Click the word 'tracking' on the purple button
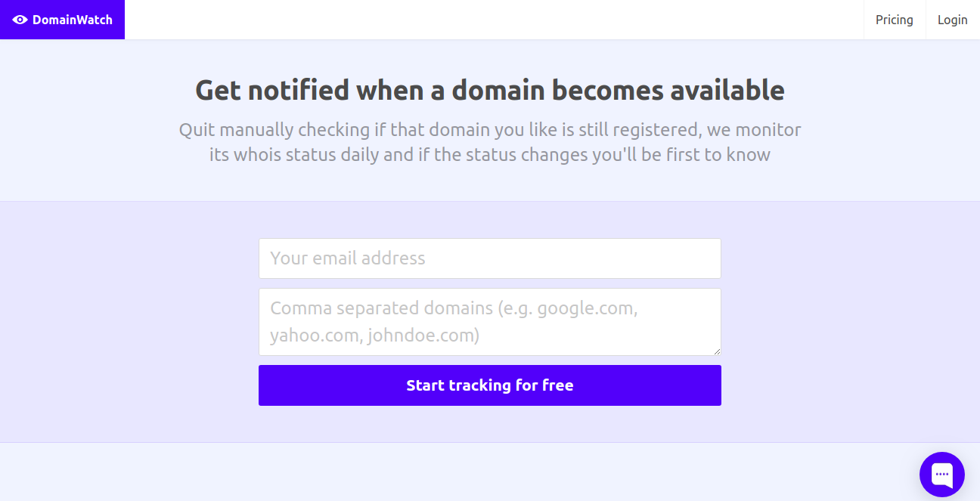Image resolution: width=980 pixels, height=501 pixels. click(479, 385)
